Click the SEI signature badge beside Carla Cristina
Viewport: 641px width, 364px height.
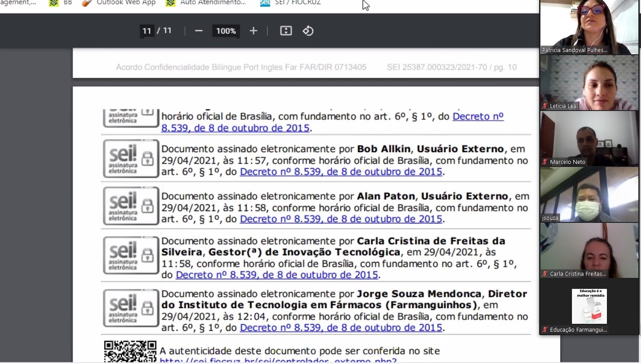(131, 256)
